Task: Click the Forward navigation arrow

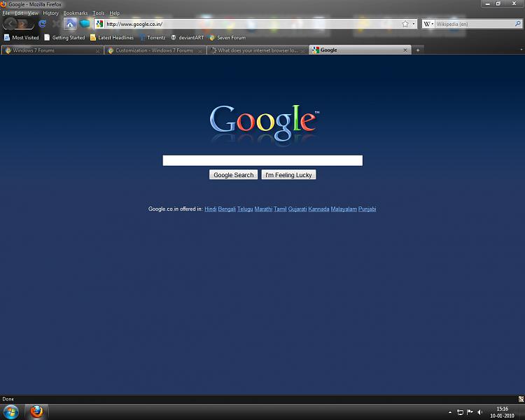Action: click(x=23, y=24)
